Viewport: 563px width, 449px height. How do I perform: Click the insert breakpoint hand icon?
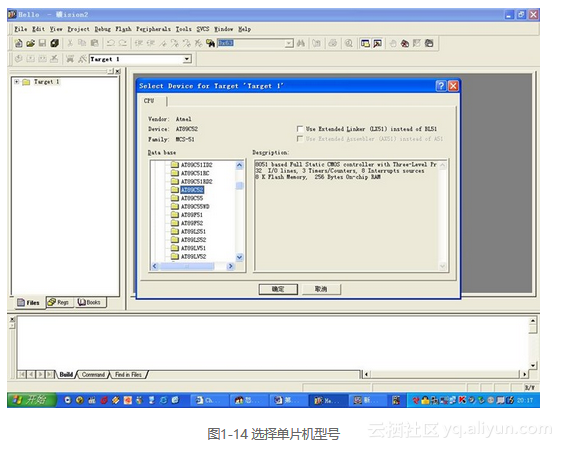click(x=393, y=43)
